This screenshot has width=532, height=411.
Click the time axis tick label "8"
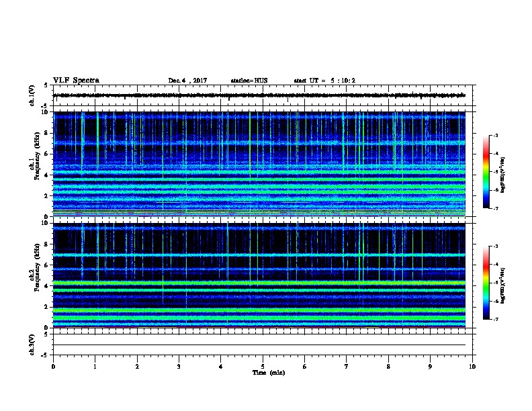(388, 367)
